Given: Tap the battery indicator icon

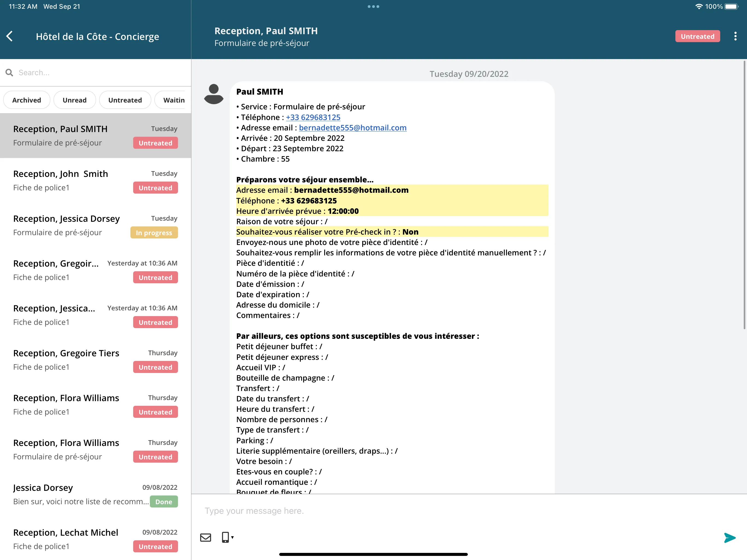Looking at the screenshot, I should (x=731, y=6).
